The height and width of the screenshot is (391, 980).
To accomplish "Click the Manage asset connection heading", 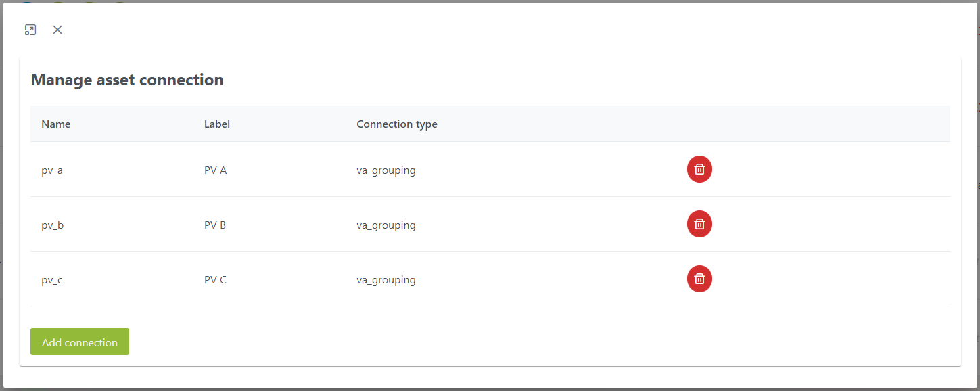I will click(x=127, y=80).
